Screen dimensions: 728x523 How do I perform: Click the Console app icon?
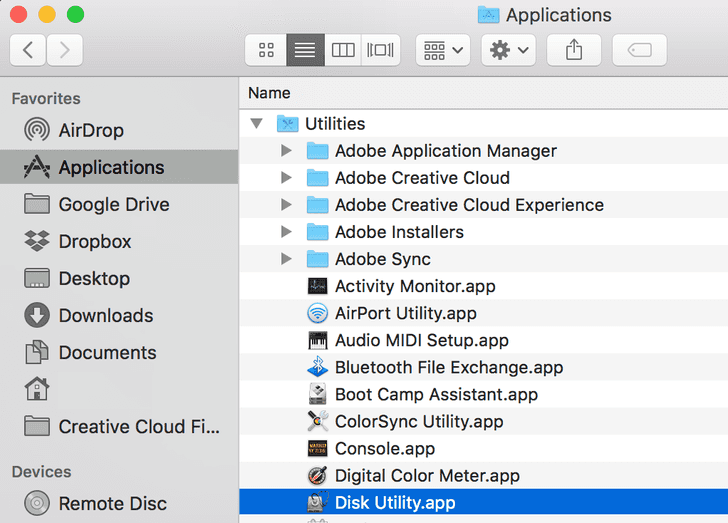[317, 448]
